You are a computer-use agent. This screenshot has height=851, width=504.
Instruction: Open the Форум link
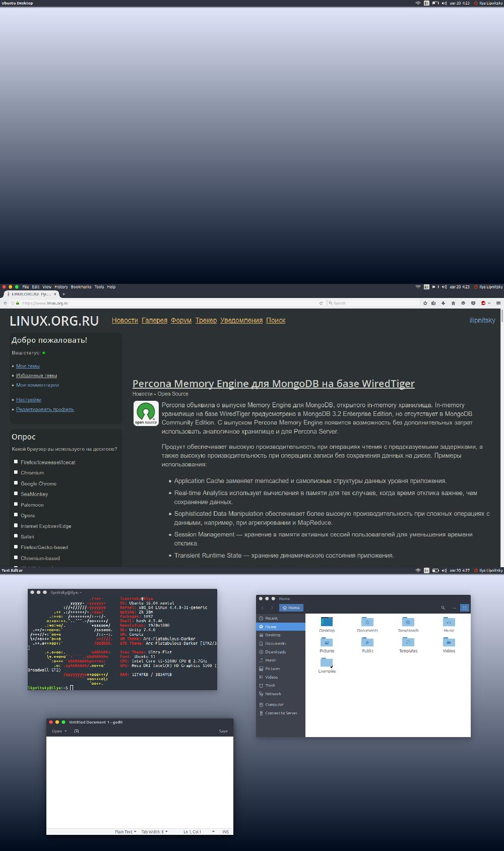[x=181, y=320]
